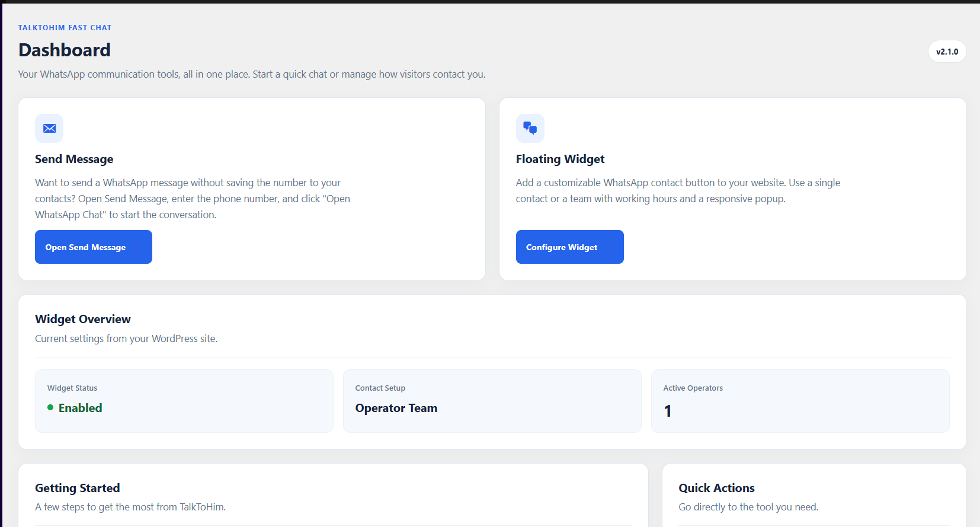Click "Current settings from your WordPress site." text
This screenshot has width=980, height=527.
pyautogui.click(x=126, y=338)
